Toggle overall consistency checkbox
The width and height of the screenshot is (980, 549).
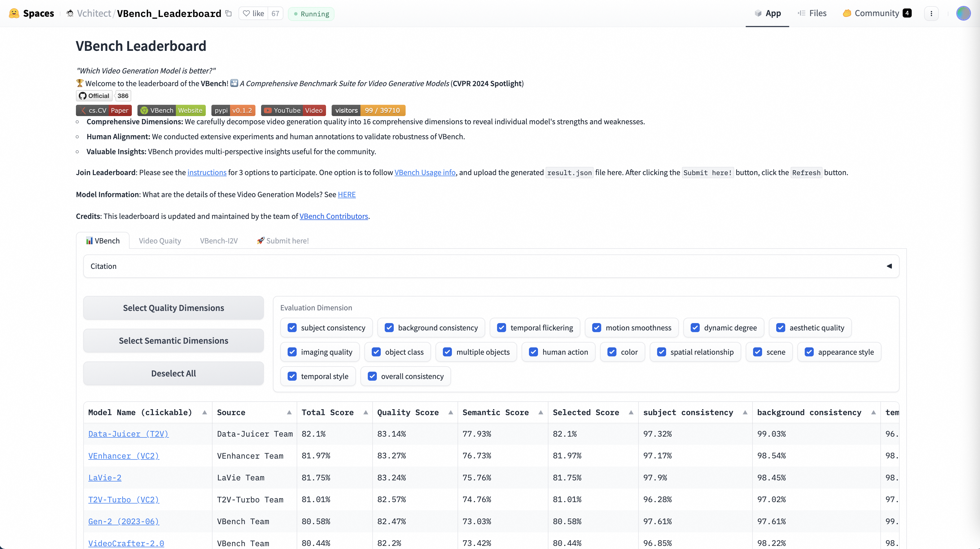372,376
